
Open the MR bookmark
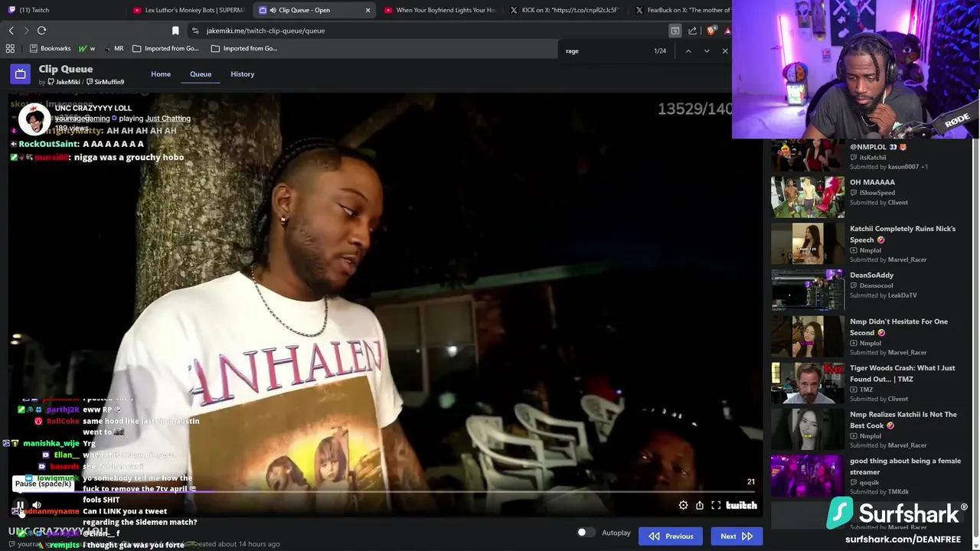(113, 48)
